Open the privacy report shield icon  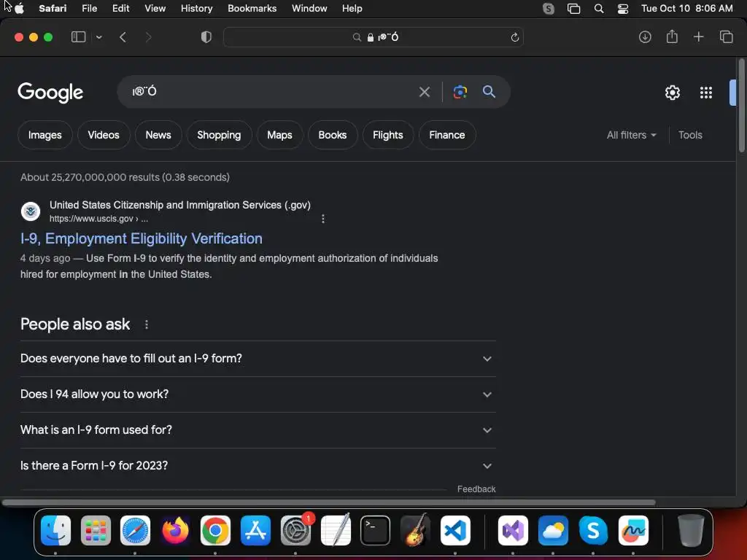[206, 37]
